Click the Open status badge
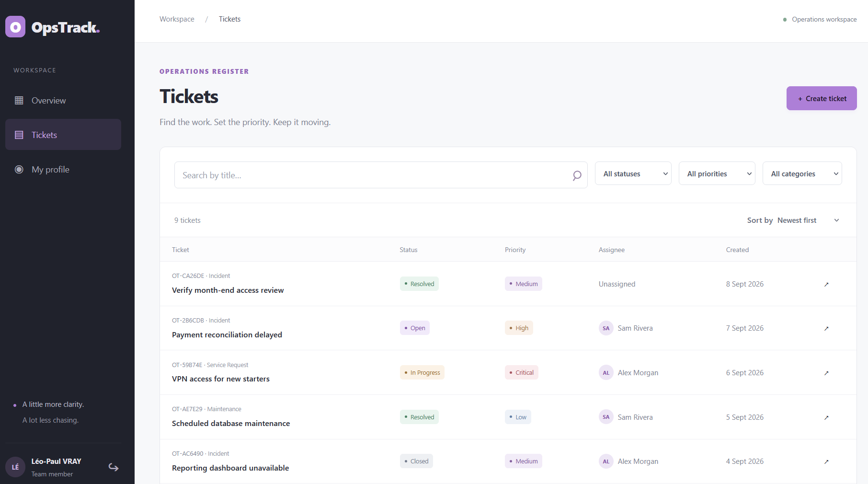 (415, 328)
